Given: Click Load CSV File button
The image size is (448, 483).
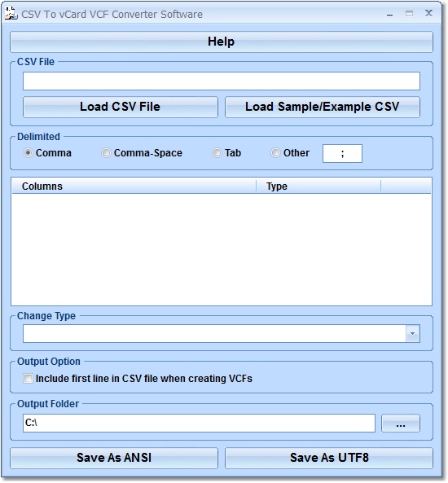Looking at the screenshot, I should [x=121, y=107].
